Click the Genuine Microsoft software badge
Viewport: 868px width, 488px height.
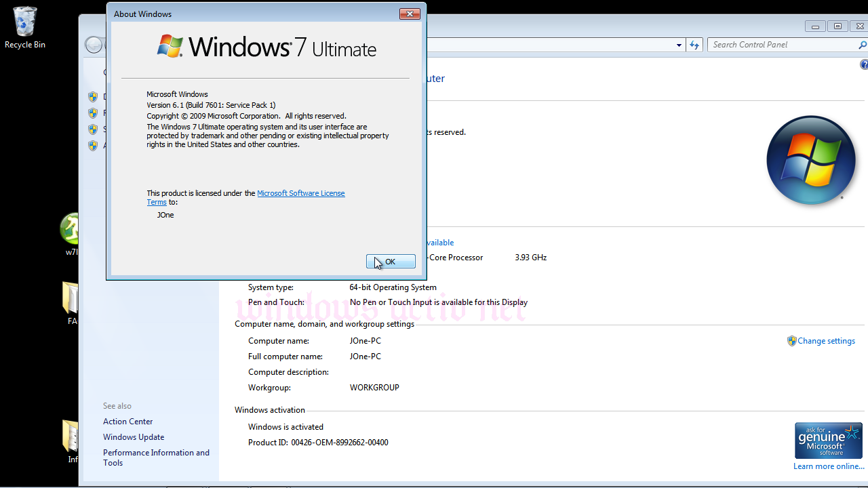click(829, 441)
